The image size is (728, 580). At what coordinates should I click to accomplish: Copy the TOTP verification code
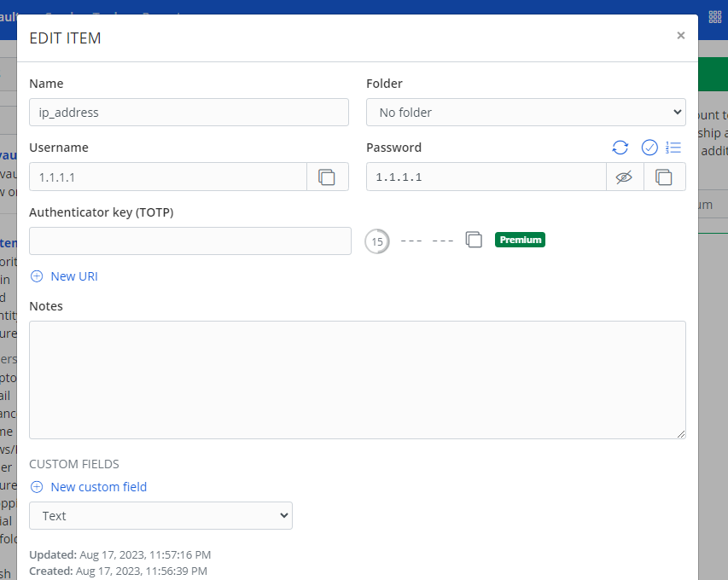(x=474, y=240)
